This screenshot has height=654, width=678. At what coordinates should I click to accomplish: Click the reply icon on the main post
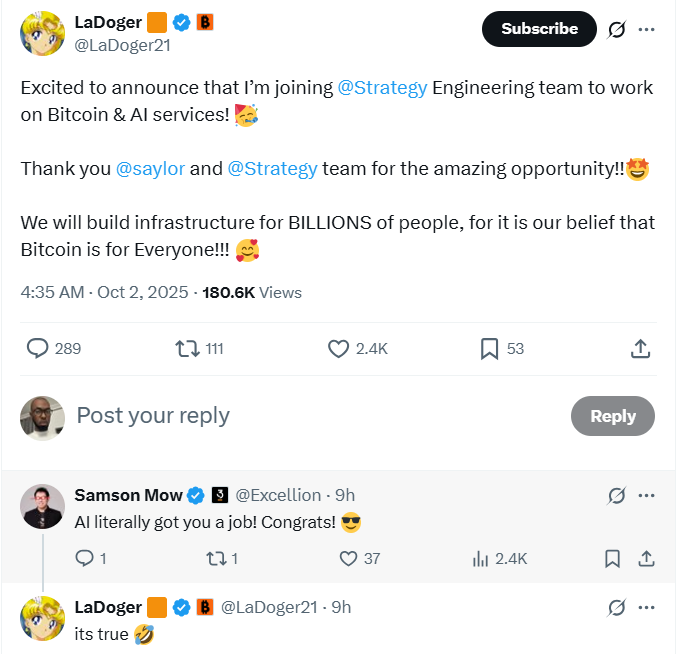point(38,348)
